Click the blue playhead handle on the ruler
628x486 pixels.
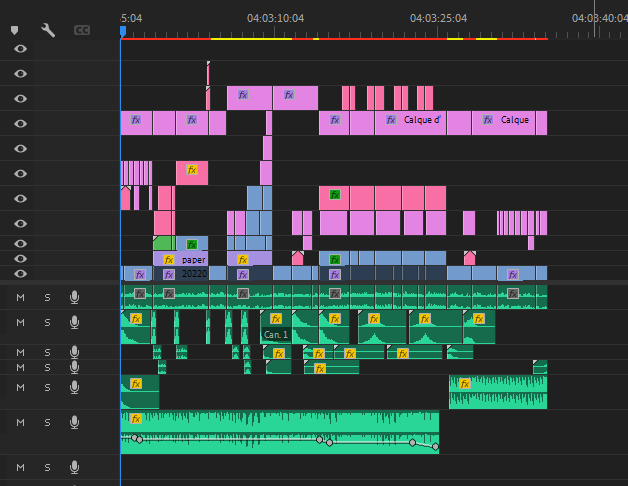coord(123,31)
